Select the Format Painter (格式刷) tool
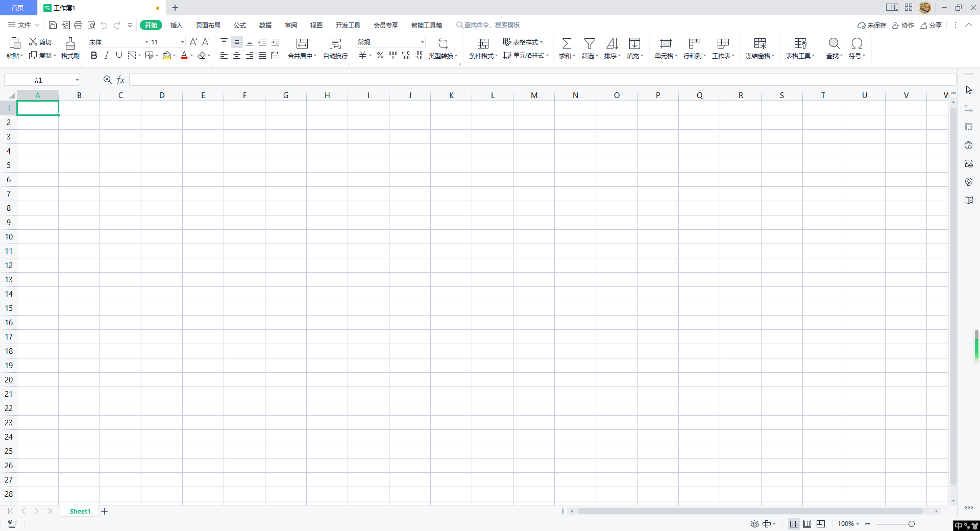Viewport: 980px width, 531px height. pyautogui.click(x=70, y=49)
